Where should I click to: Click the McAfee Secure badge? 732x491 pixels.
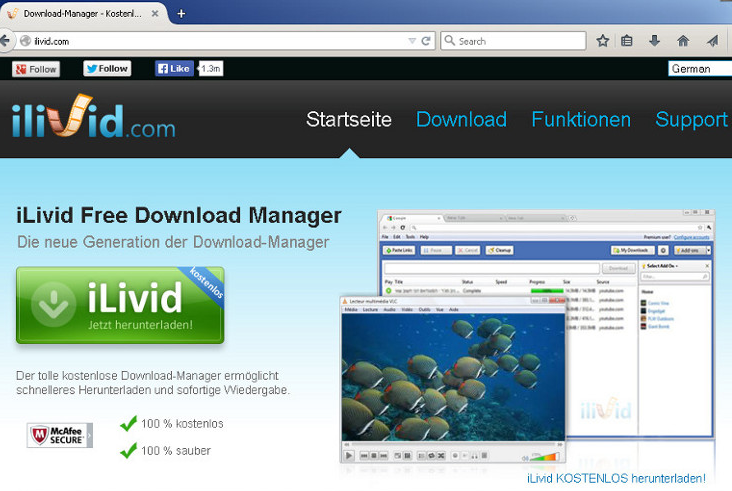60,435
